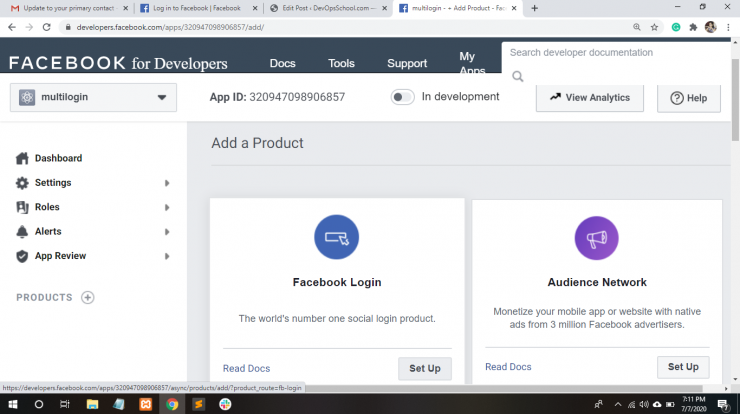Image resolution: width=740 pixels, height=414 pixels.
Task: Reload the page with refresh icon
Action: [x=46, y=27]
